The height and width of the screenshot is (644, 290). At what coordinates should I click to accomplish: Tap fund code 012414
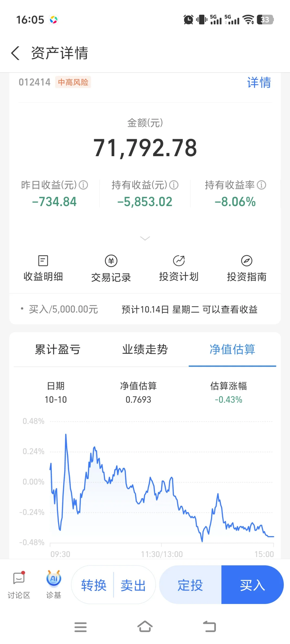pos(35,82)
